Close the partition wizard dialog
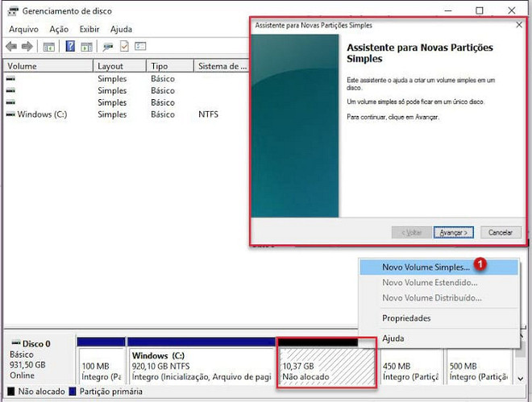 [519, 25]
